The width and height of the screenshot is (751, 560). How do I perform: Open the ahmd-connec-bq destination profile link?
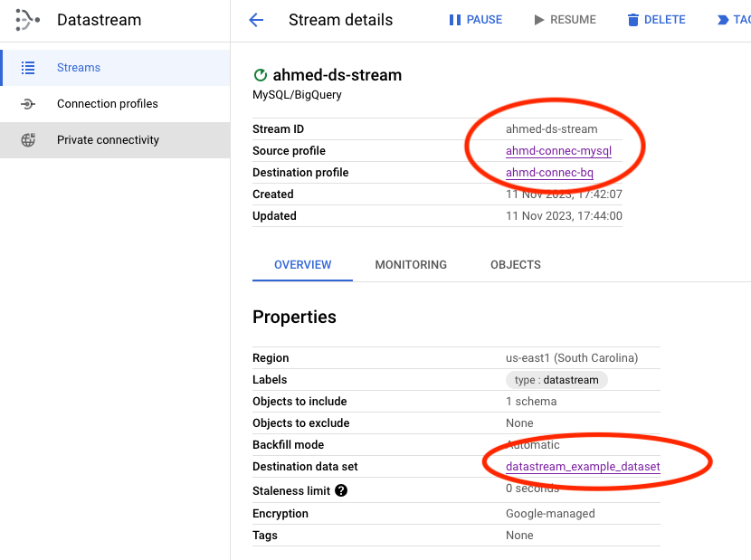(549, 173)
